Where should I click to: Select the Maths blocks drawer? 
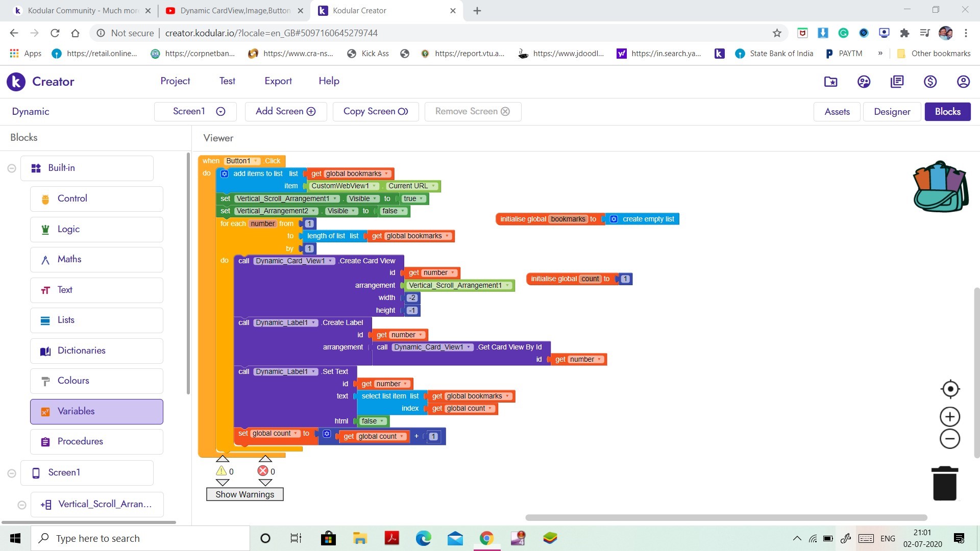(96, 260)
